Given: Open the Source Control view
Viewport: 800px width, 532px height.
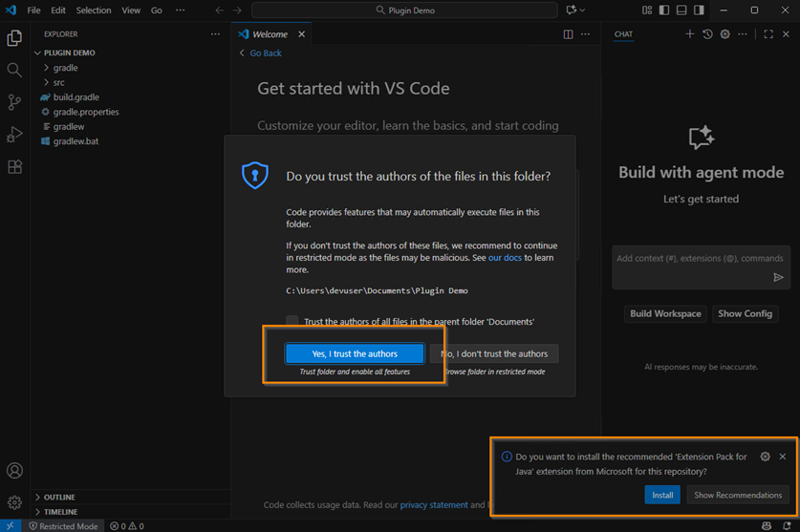Looking at the screenshot, I should [14, 102].
